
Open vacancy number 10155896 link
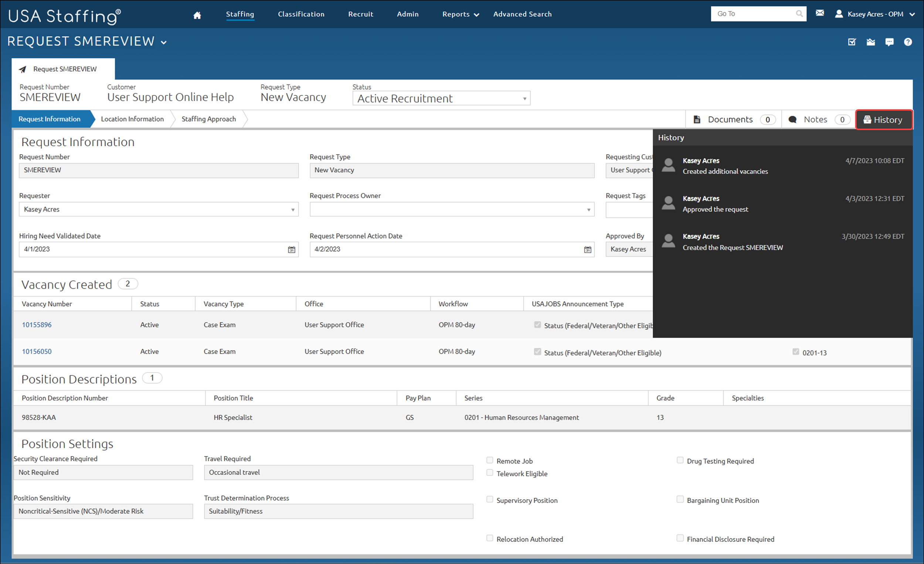pyautogui.click(x=37, y=325)
